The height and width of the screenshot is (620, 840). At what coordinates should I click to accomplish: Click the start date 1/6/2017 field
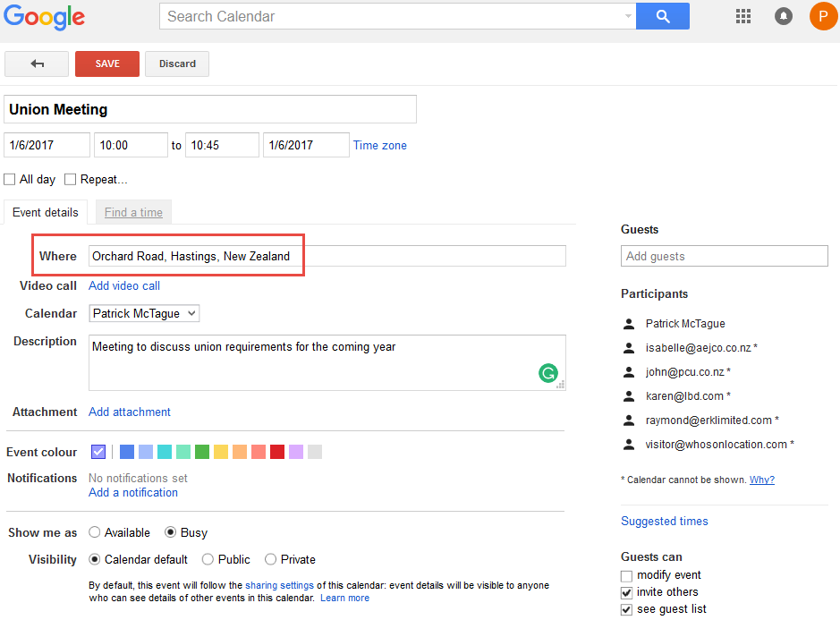click(47, 145)
